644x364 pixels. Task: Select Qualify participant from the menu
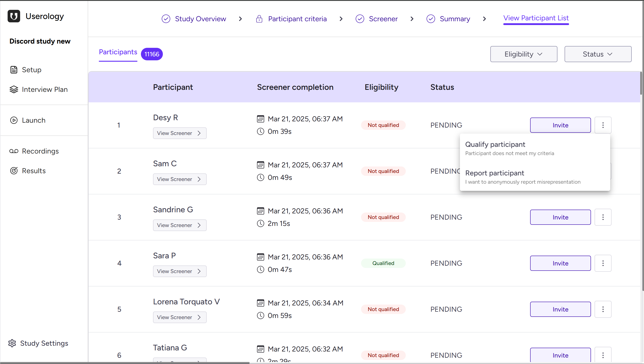point(495,144)
